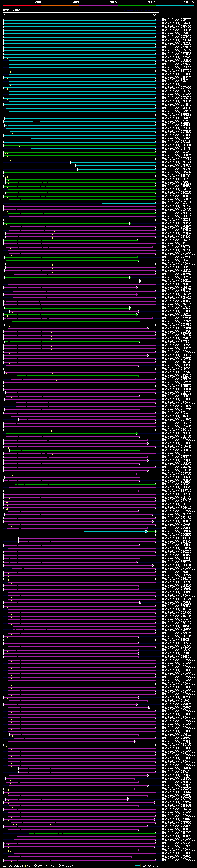This screenshot has width=197, height=868.
Task: Click the cyan ~100% identity legend segment
Action: [175, 6]
